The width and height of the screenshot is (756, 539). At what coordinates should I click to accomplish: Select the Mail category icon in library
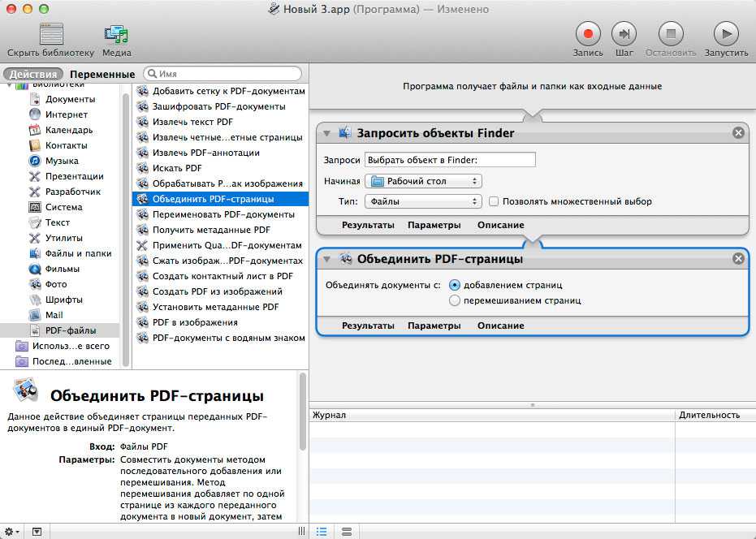pyautogui.click(x=35, y=315)
